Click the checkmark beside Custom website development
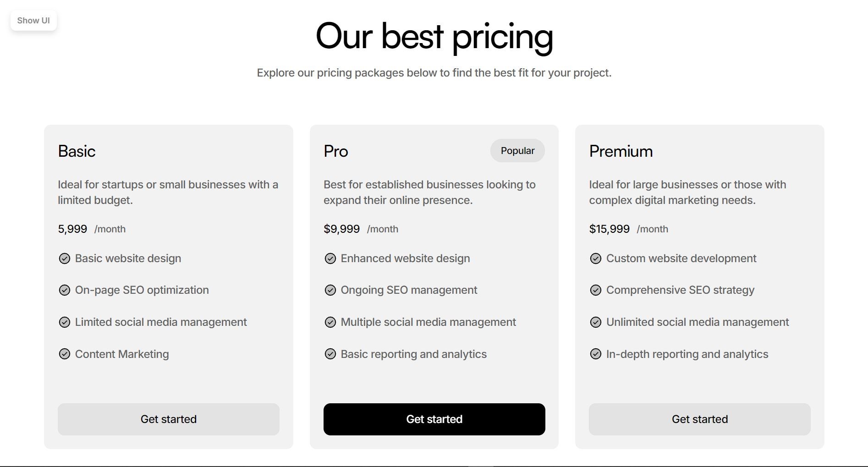868x467 pixels. point(596,258)
